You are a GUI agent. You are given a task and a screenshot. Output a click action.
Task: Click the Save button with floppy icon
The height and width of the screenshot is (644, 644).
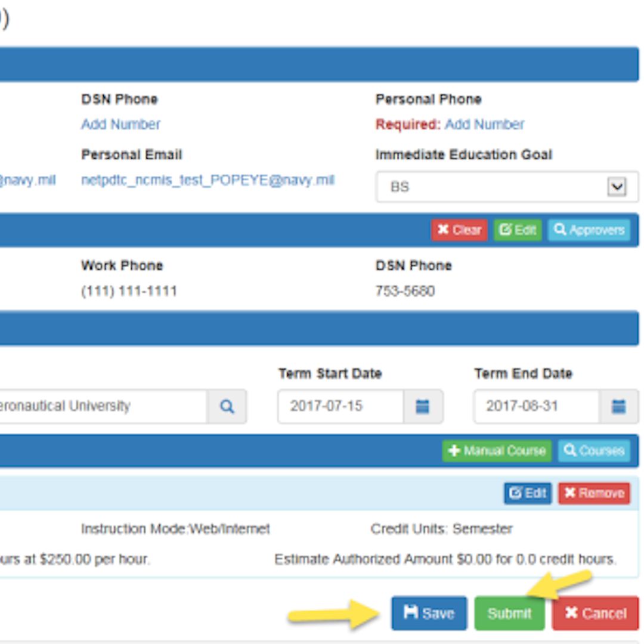(x=429, y=613)
